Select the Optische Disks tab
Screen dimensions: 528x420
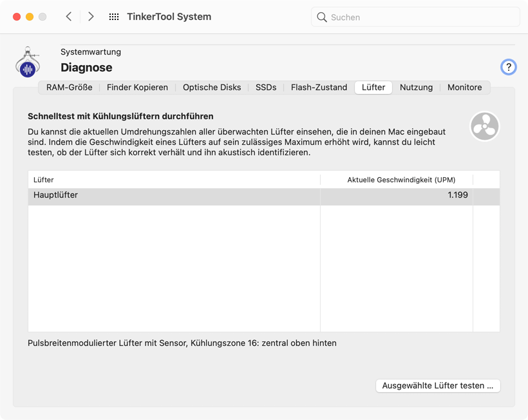click(212, 87)
